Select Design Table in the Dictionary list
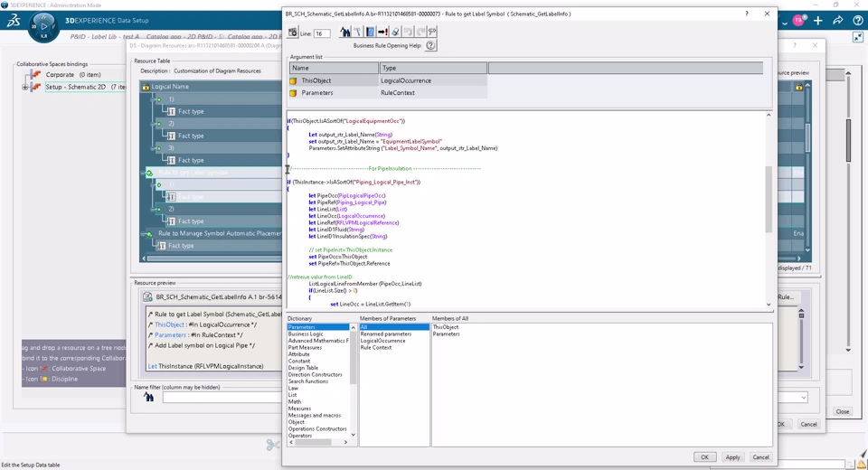This screenshot has width=868, height=470. click(x=303, y=368)
